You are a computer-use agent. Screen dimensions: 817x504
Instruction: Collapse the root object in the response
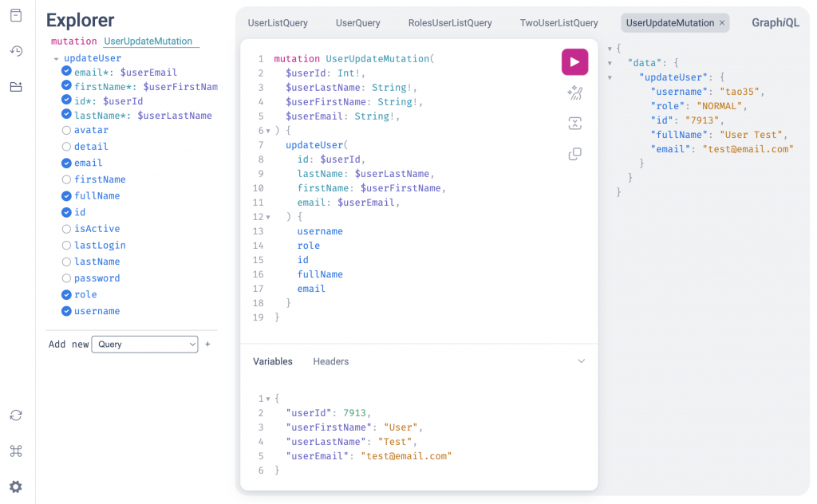pyautogui.click(x=610, y=49)
